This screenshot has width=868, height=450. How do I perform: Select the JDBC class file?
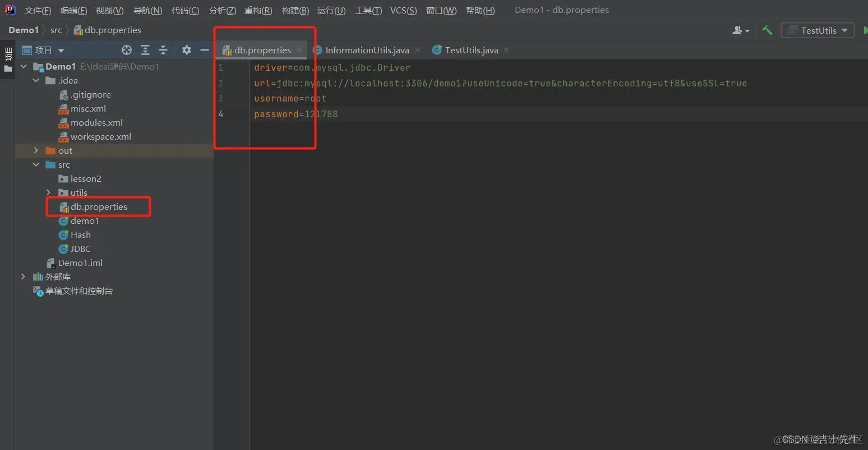[x=75, y=249]
